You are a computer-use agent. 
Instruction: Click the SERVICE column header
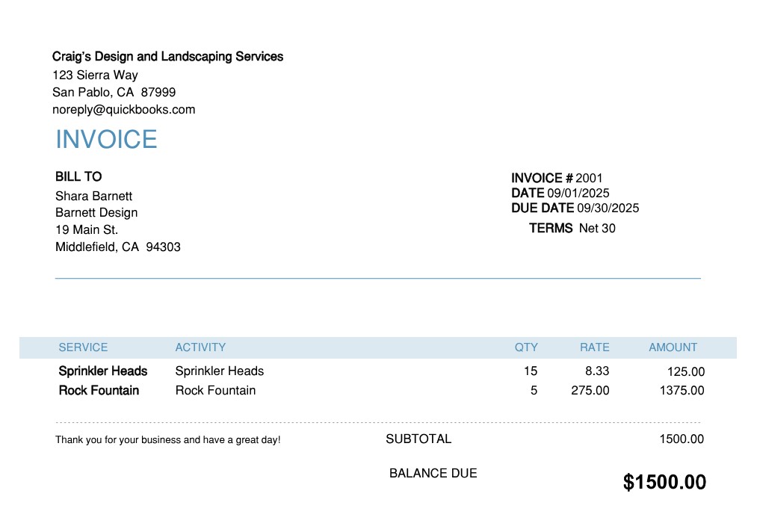coord(83,347)
